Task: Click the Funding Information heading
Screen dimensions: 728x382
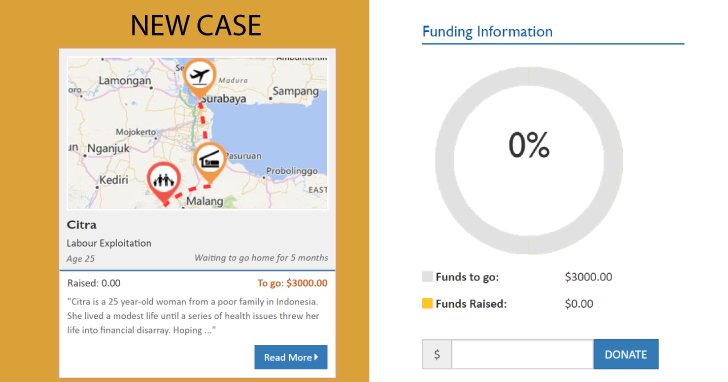Action: [x=488, y=32]
